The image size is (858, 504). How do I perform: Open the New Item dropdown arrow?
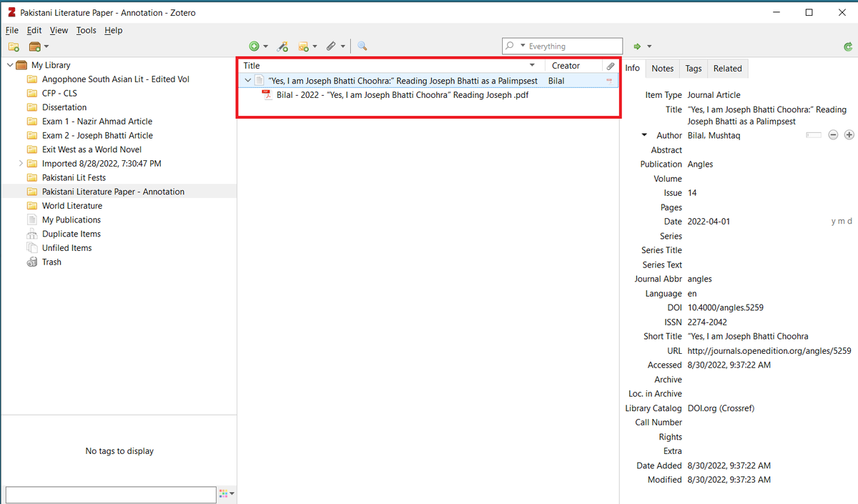point(265,46)
